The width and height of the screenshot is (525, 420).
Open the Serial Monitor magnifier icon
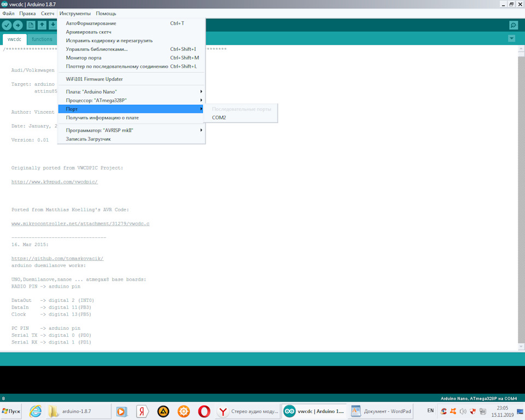[514, 25]
